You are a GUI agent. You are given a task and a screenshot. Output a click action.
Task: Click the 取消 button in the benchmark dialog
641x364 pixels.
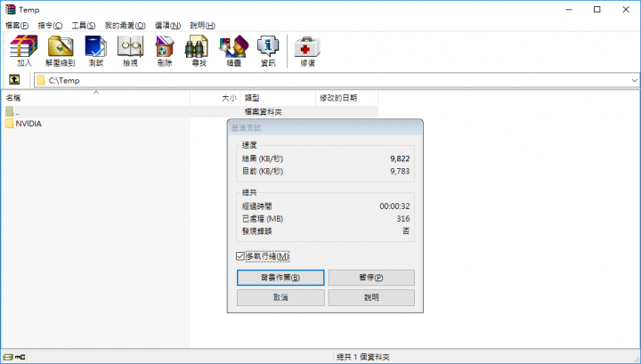tap(280, 298)
